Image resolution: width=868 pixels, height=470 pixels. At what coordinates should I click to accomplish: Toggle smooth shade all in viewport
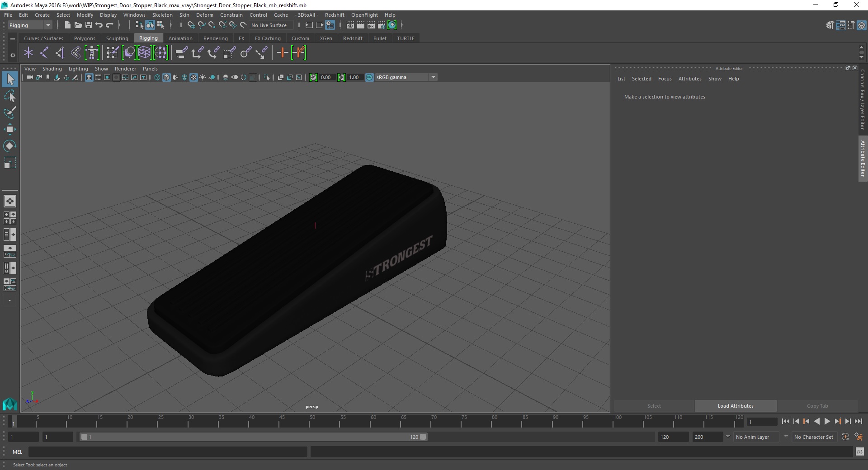pyautogui.click(x=166, y=77)
